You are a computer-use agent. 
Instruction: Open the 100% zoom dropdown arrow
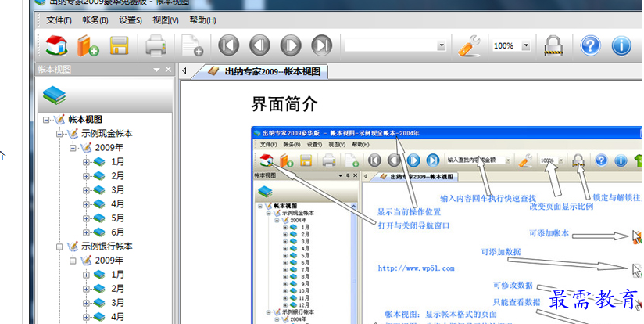[x=526, y=45]
